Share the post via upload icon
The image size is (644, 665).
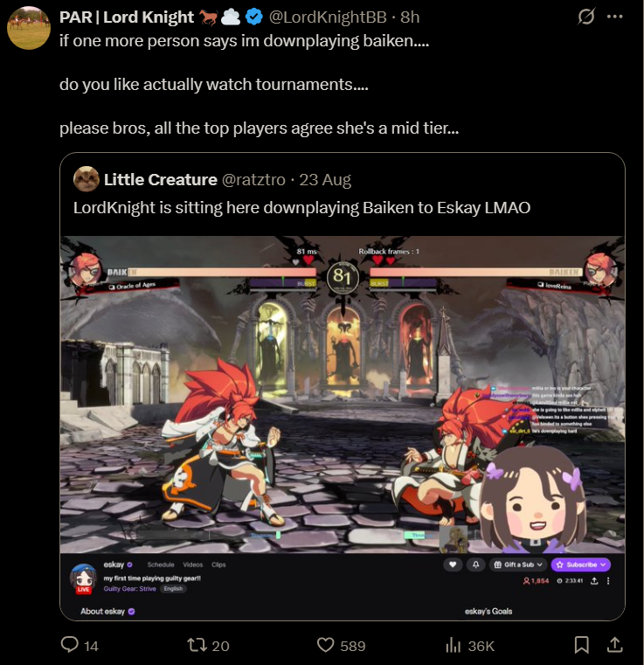click(615, 645)
